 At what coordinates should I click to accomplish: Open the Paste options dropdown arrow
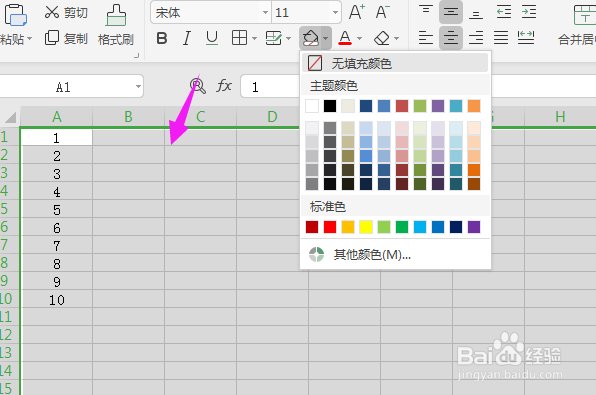click(30, 39)
